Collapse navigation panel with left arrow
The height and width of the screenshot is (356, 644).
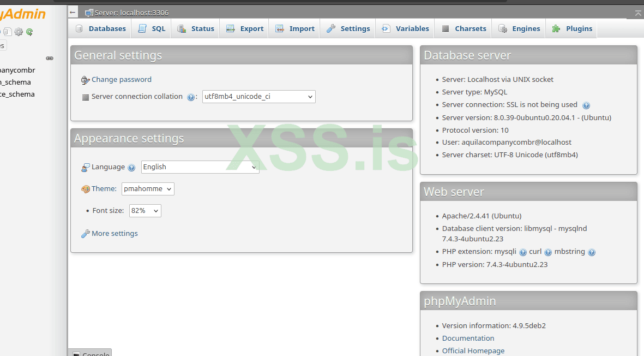click(x=73, y=13)
